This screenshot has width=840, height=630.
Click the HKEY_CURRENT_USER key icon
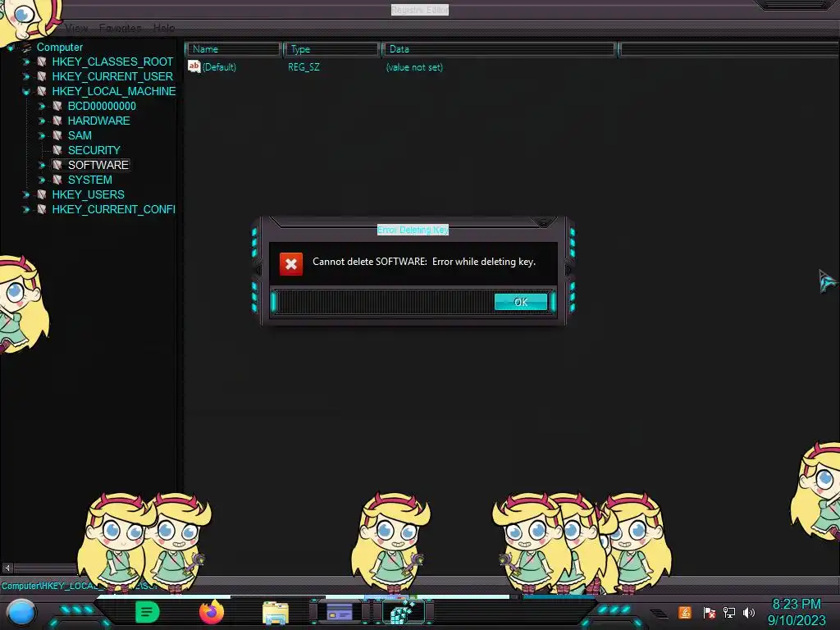pyautogui.click(x=42, y=76)
